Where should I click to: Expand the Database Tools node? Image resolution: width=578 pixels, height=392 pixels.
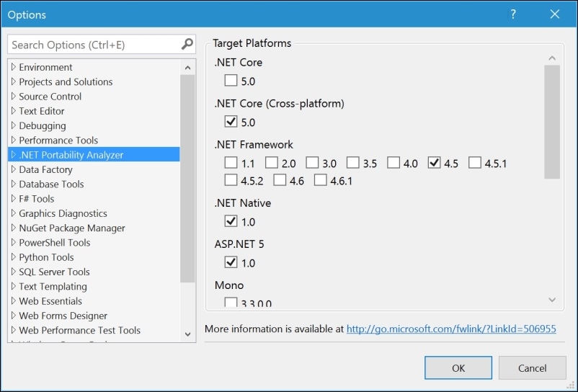14,184
